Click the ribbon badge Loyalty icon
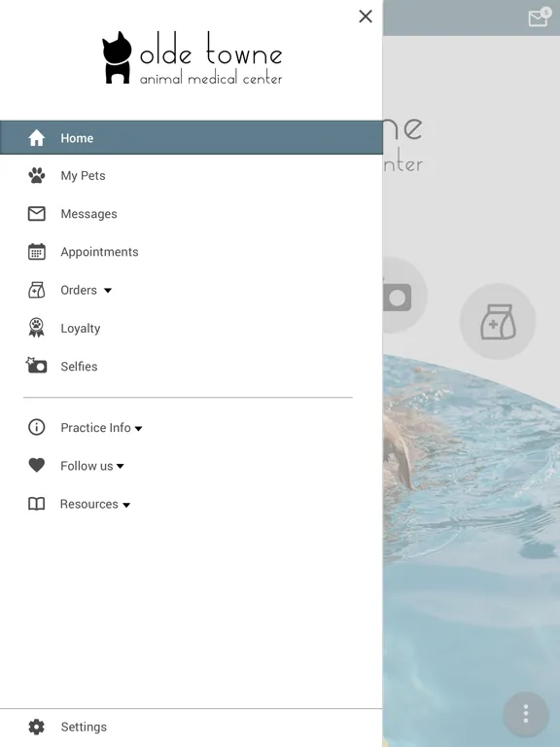Image resolution: width=560 pixels, height=747 pixels. click(37, 328)
